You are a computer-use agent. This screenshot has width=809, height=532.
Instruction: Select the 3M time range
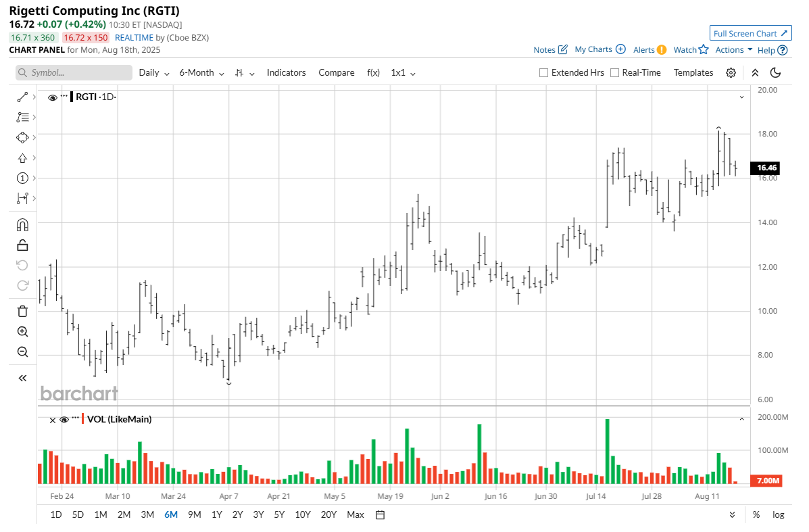(x=147, y=514)
